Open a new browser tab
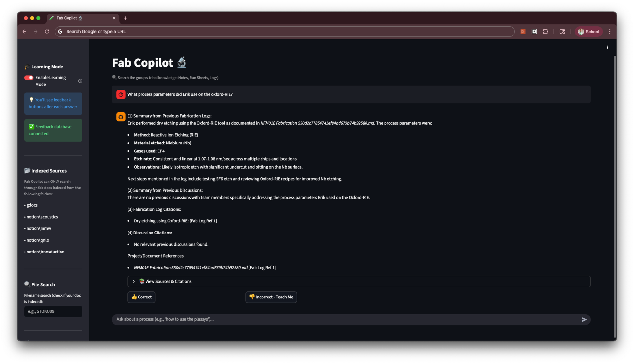The height and width of the screenshot is (364, 634). point(126,18)
